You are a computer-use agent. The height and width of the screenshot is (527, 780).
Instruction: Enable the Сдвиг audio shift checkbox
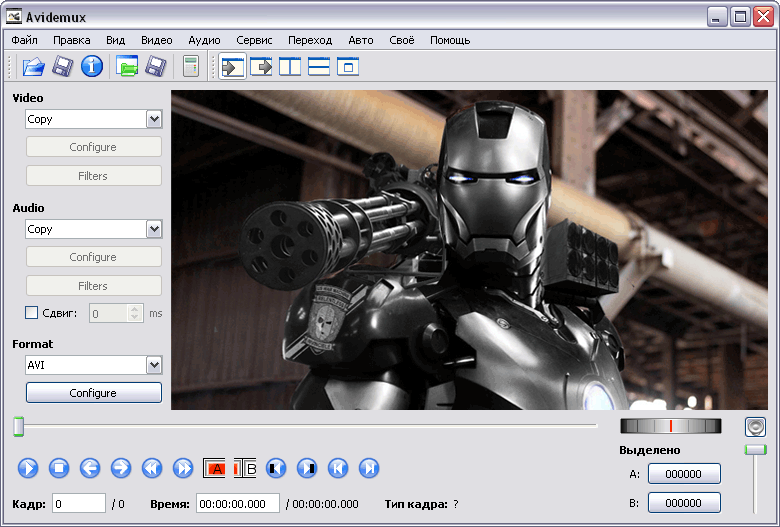[x=32, y=313]
